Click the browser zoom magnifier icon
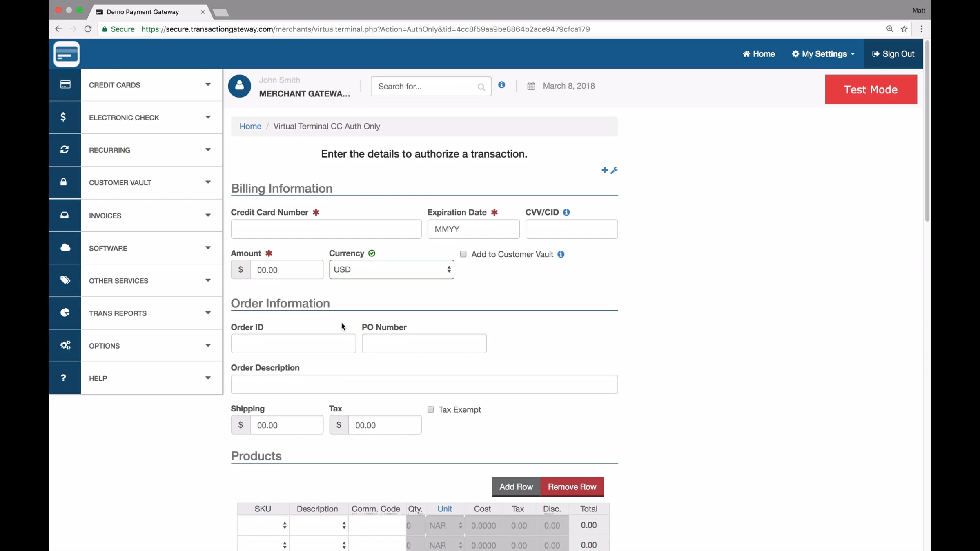980x551 pixels. (890, 29)
